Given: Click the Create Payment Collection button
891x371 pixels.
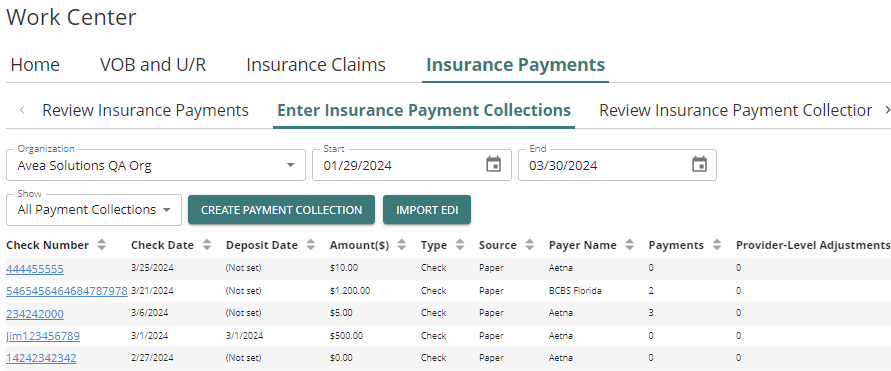Looking at the screenshot, I should point(281,210).
